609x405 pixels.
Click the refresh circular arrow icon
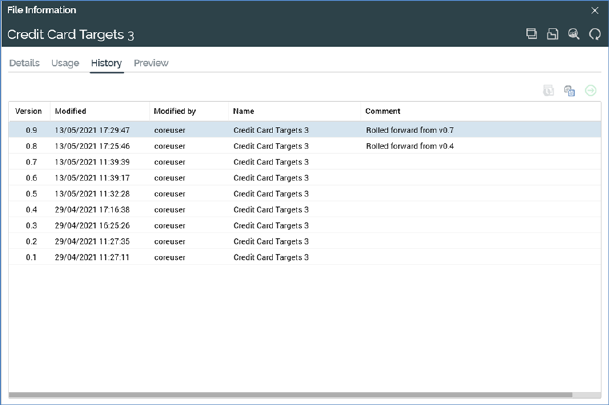[595, 34]
